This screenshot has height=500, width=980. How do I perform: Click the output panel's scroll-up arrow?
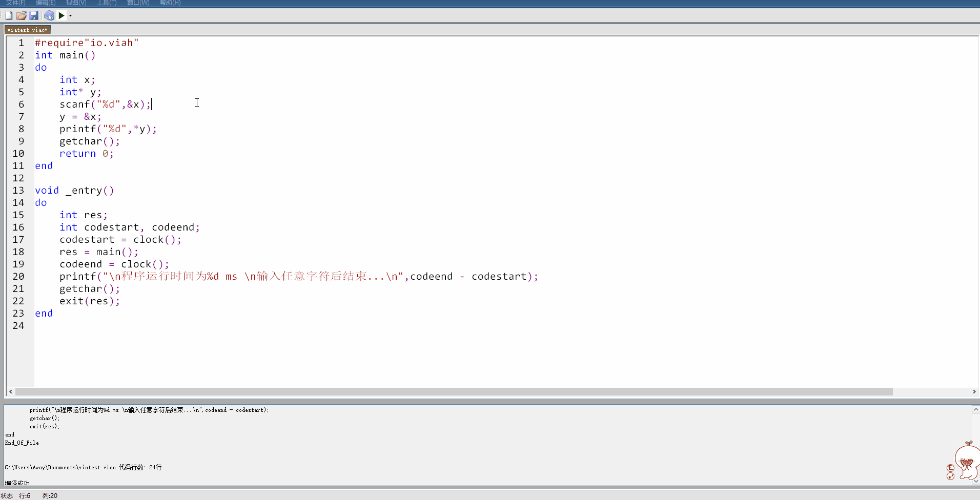[975, 409]
